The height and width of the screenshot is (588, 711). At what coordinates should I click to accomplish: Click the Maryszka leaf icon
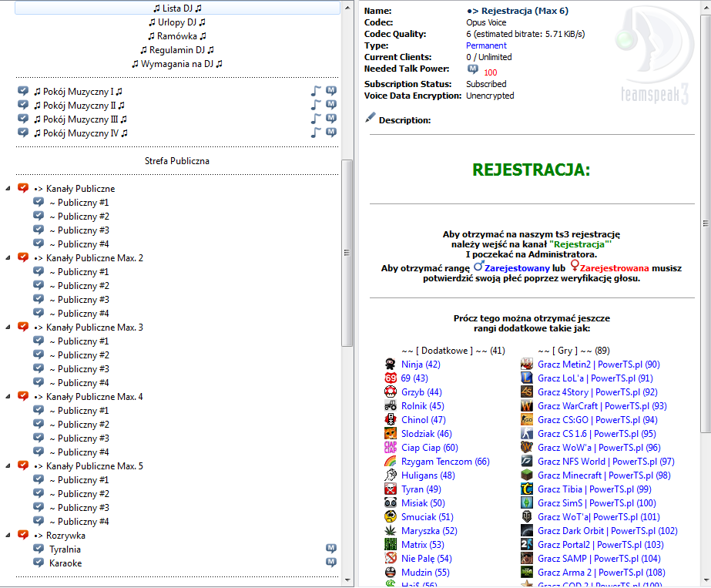pyautogui.click(x=391, y=530)
